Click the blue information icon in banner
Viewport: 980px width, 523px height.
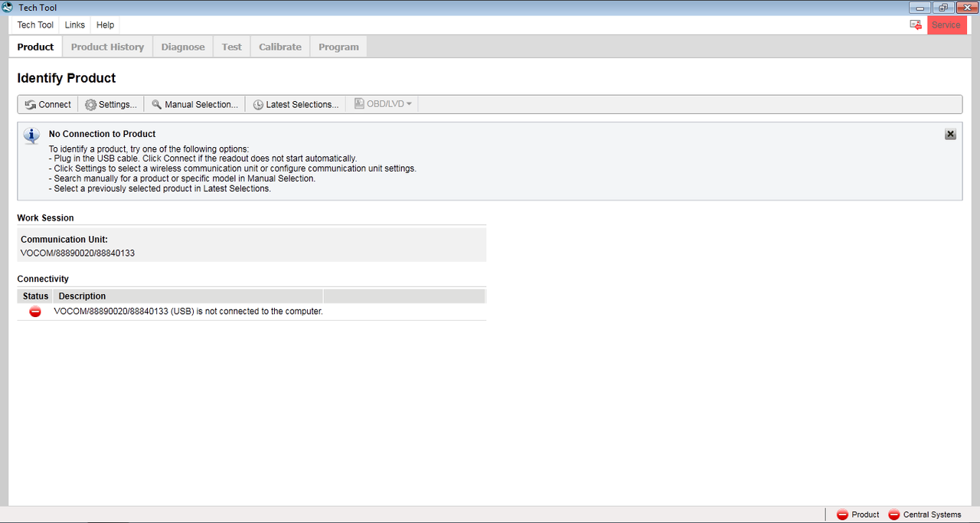[x=31, y=136]
